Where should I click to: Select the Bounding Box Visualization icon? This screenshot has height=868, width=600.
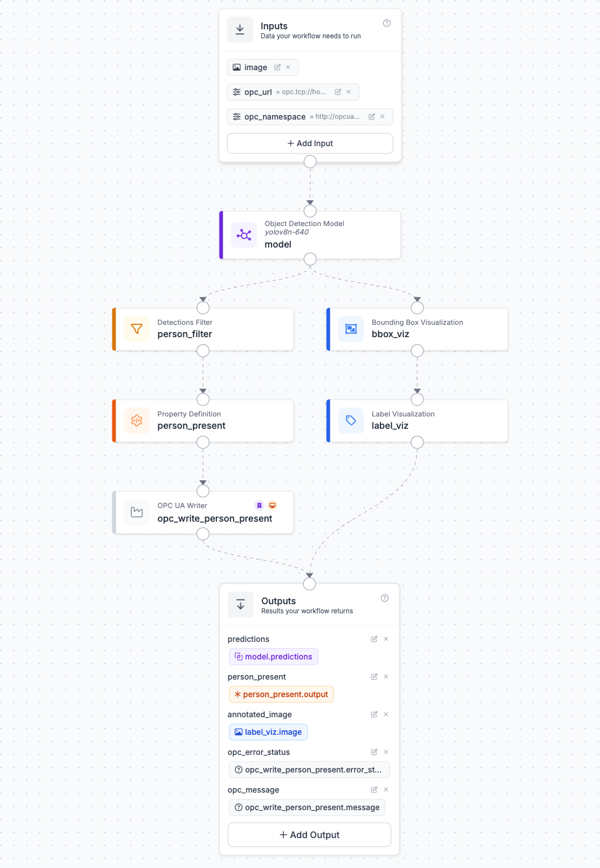point(351,329)
